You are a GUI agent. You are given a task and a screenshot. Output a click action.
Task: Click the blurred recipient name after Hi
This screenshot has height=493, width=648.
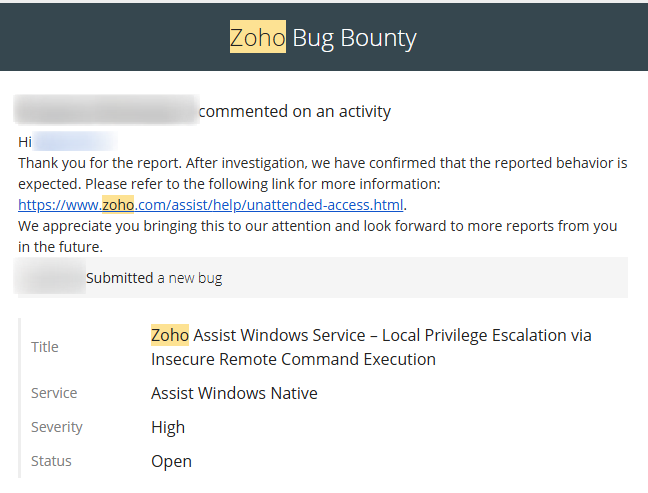pyautogui.click(x=74, y=142)
